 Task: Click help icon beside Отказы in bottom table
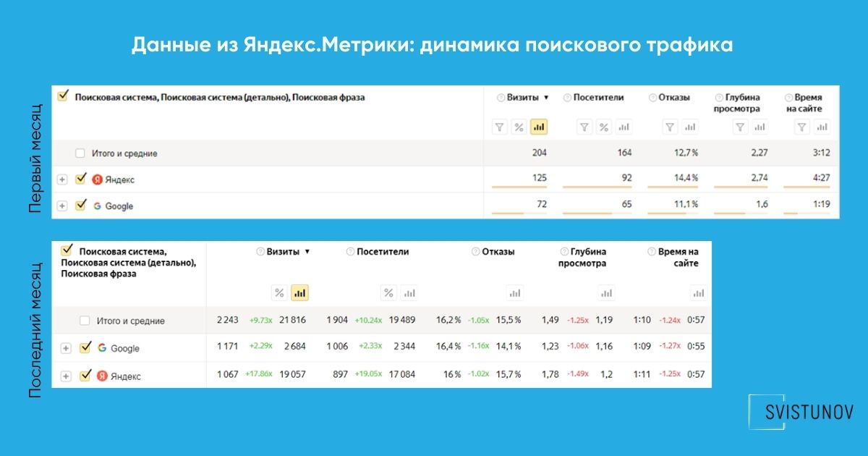coord(475,252)
